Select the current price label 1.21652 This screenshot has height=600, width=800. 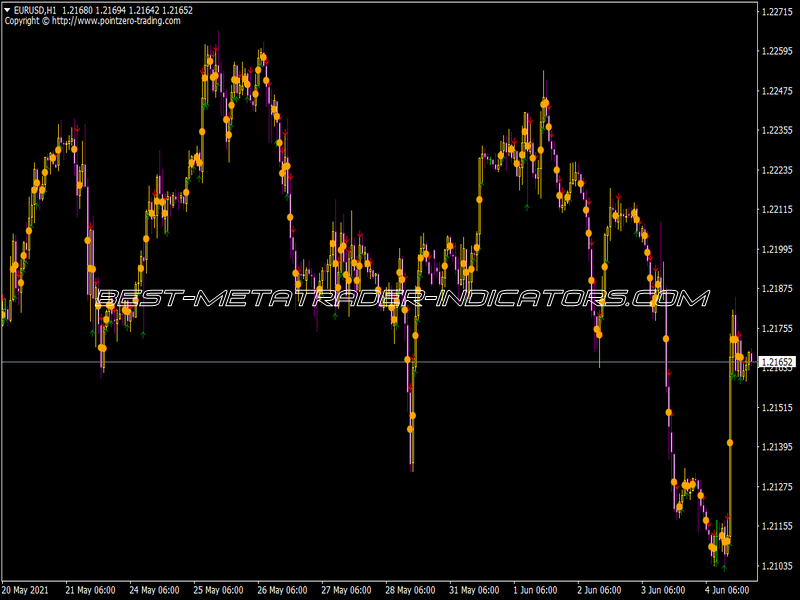777,362
